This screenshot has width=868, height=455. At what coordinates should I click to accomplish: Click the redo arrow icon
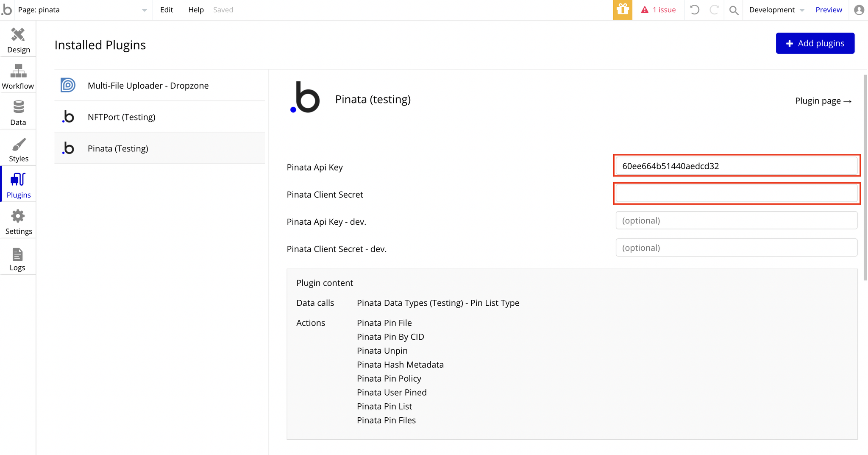pyautogui.click(x=714, y=10)
